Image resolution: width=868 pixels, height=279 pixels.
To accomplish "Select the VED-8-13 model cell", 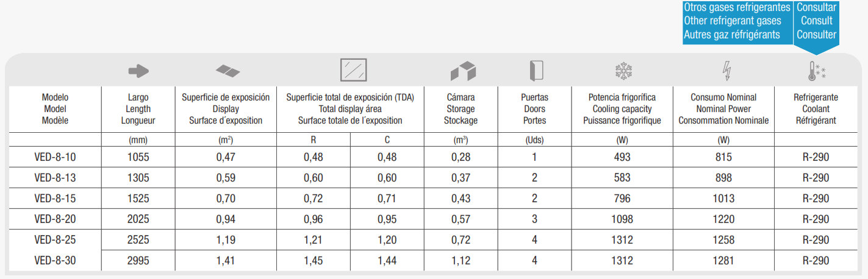I will point(56,178).
